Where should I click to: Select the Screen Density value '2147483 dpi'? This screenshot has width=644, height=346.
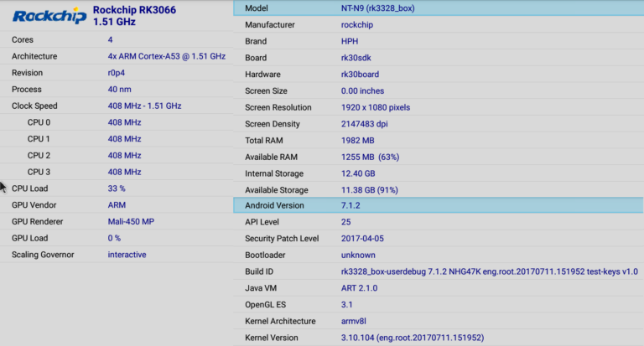point(364,124)
